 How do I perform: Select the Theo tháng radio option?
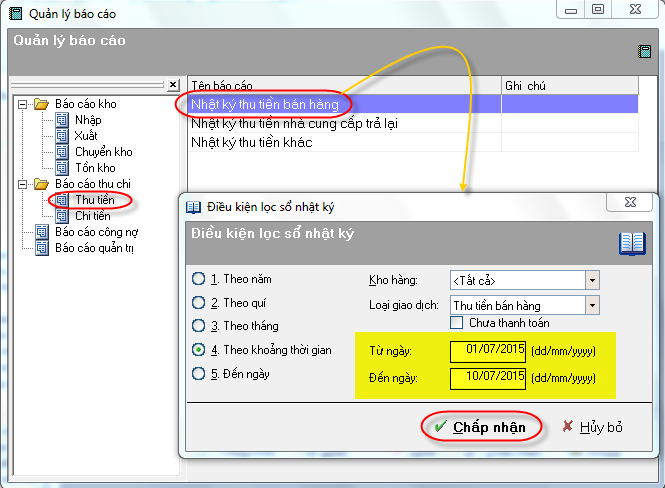198,326
